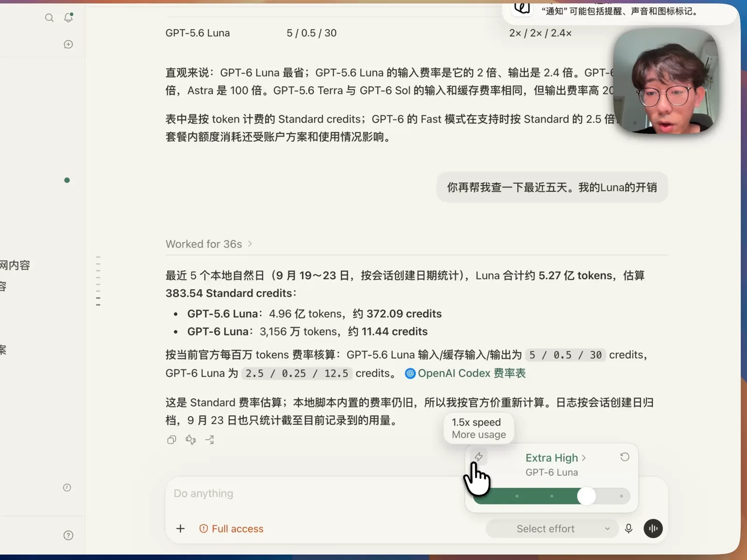Viewport: 747px width, 560px height.
Task: Click the "GPT-6 Luna" model label in effort popup
Action: pos(552,472)
